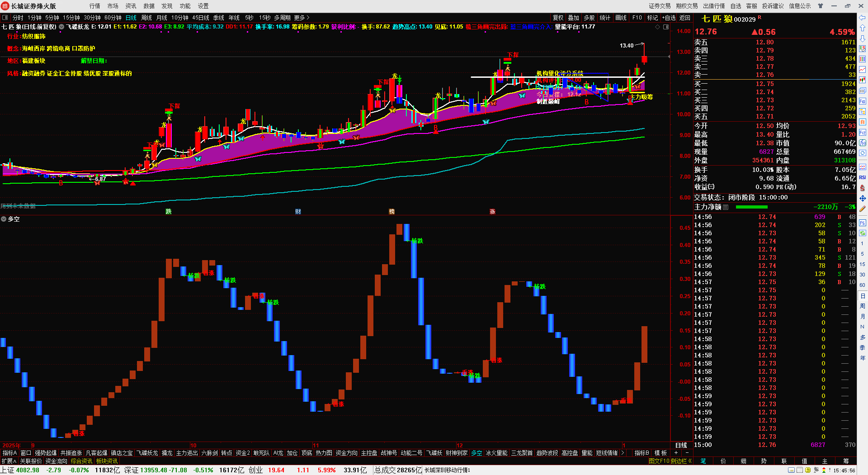Open the 统计 statistics dropdown

(605, 18)
